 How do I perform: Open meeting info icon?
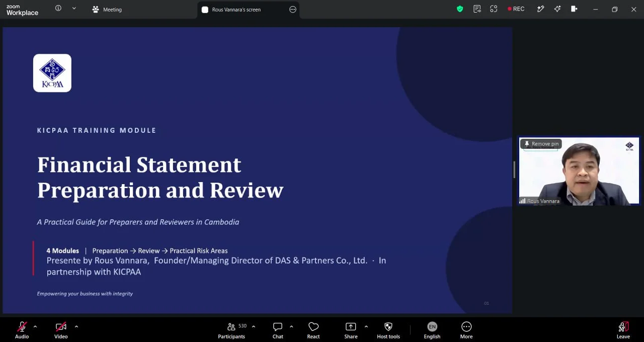[x=58, y=9]
